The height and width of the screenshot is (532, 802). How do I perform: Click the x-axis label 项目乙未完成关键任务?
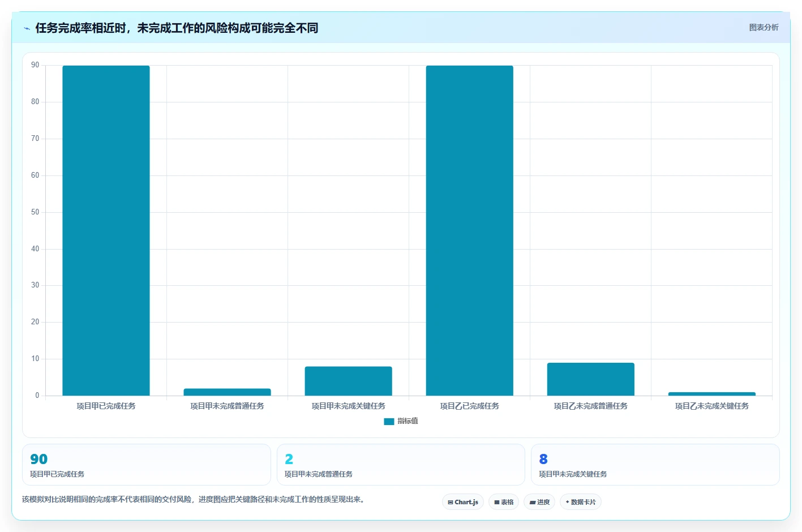[711, 406]
